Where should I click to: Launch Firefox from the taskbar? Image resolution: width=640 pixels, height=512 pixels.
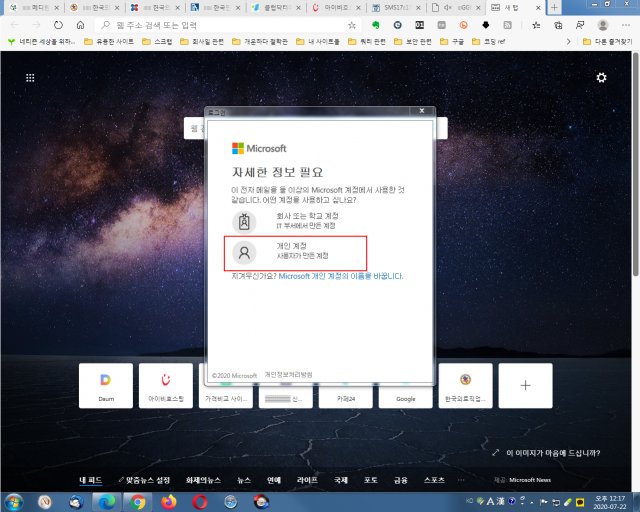(169, 502)
